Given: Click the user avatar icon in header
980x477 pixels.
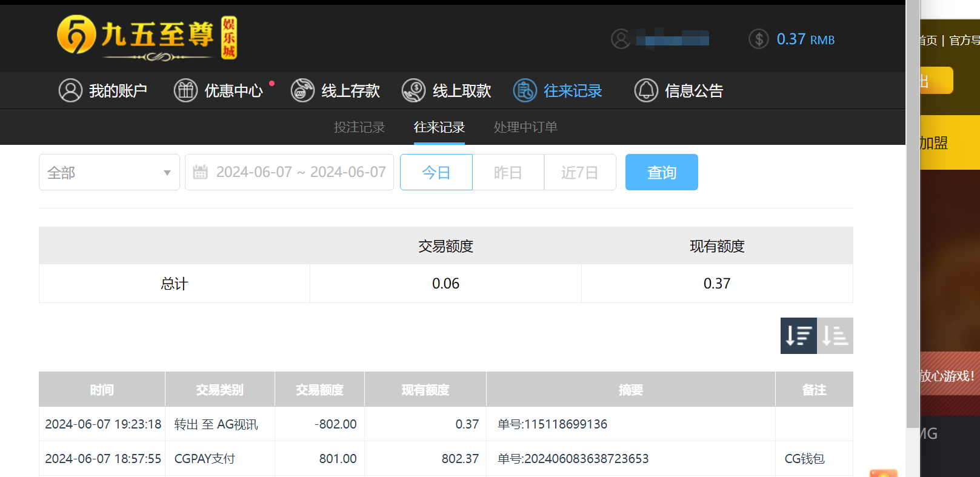Looking at the screenshot, I should point(621,39).
